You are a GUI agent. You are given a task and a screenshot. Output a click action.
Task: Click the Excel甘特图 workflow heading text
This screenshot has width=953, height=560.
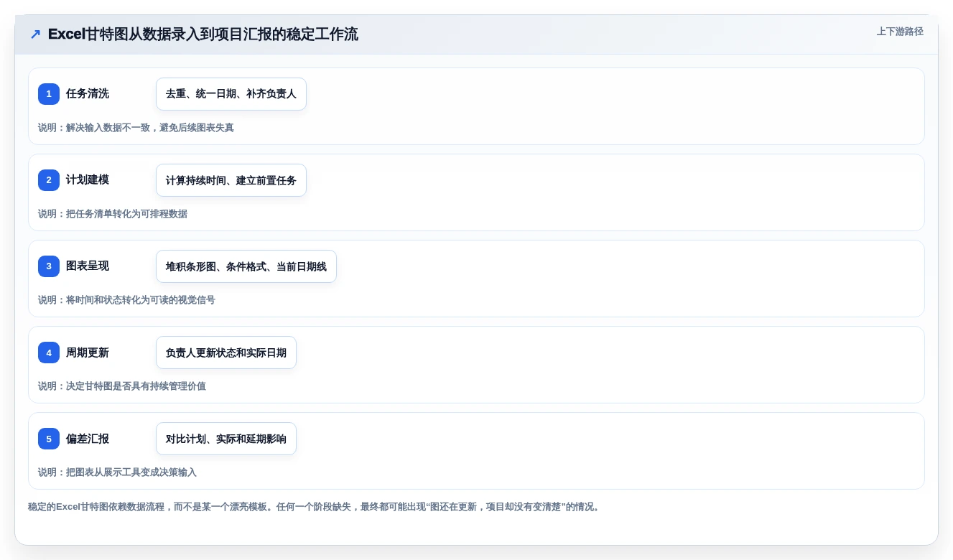(203, 34)
